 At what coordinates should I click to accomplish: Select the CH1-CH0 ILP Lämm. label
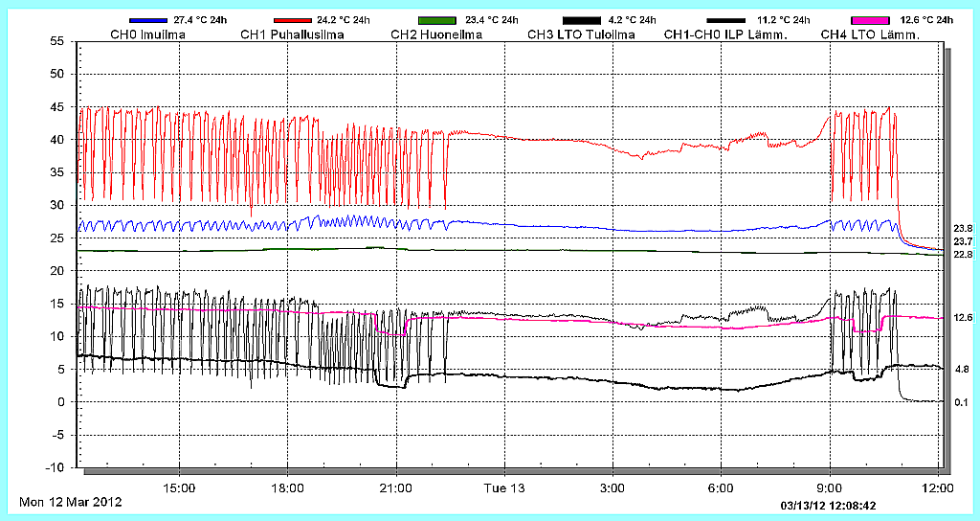pos(725,35)
